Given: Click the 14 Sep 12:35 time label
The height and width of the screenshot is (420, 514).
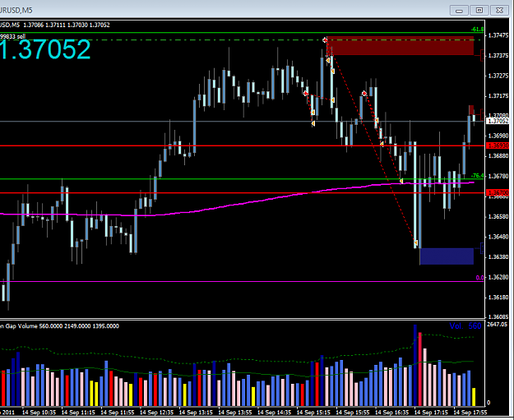Looking at the screenshot, I should coord(157,412).
